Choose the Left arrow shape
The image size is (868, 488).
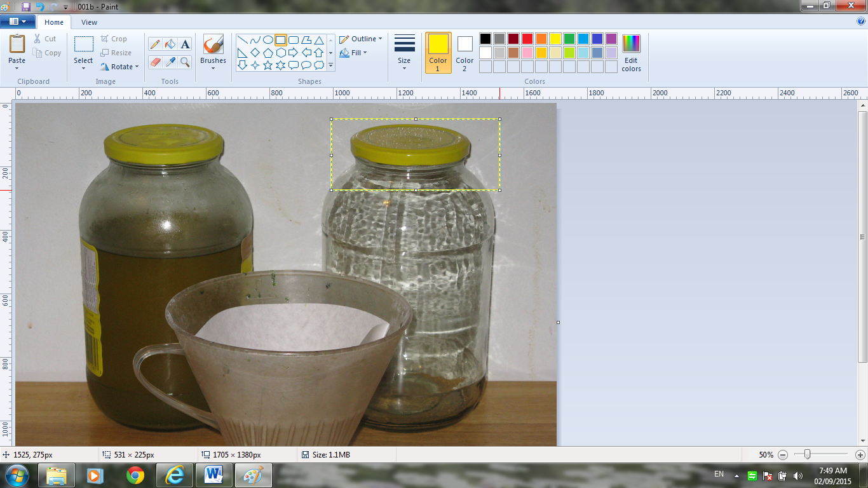[x=306, y=53]
